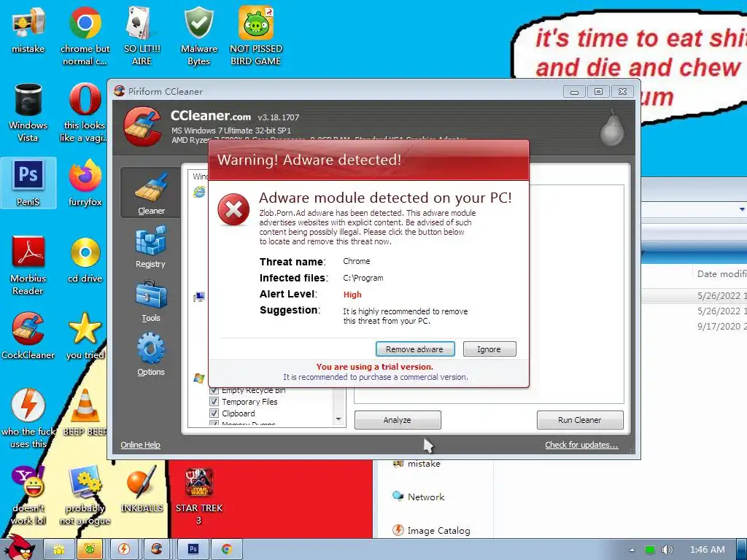Click the Piriform pear logo
The width and height of the screenshot is (747, 560).
coord(612,128)
